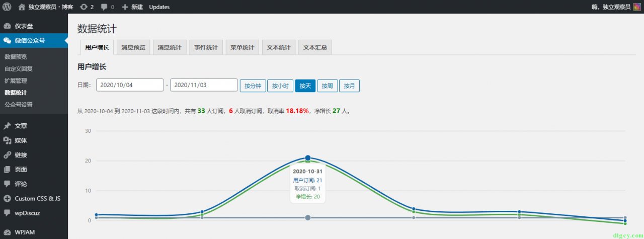Viewport: 644px width, 239px height.
Task: Switch to the 文本统计 tab
Action: [279, 47]
